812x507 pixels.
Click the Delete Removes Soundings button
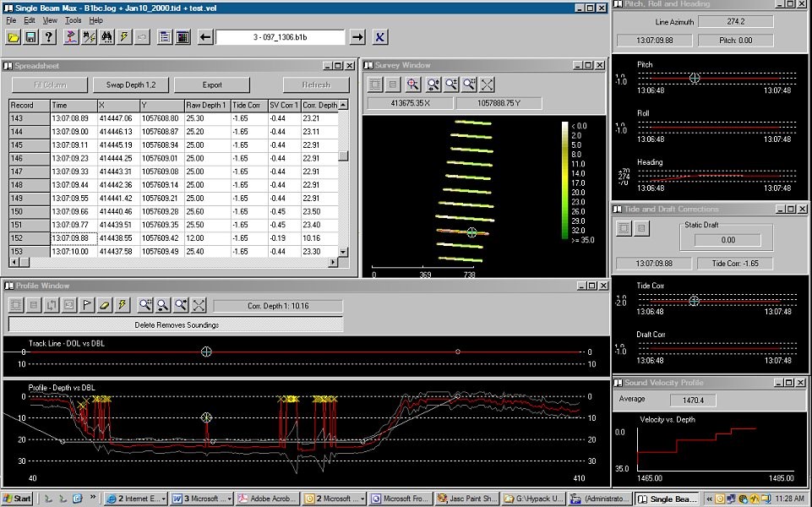(x=176, y=324)
